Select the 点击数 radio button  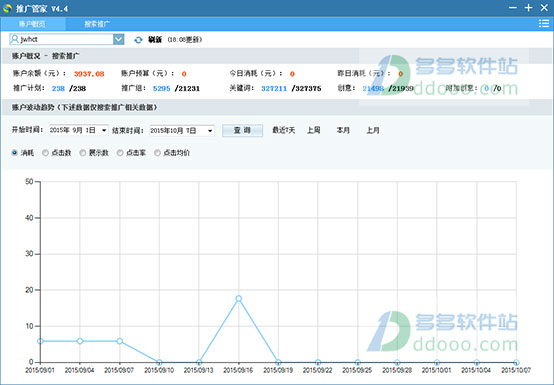tap(45, 153)
